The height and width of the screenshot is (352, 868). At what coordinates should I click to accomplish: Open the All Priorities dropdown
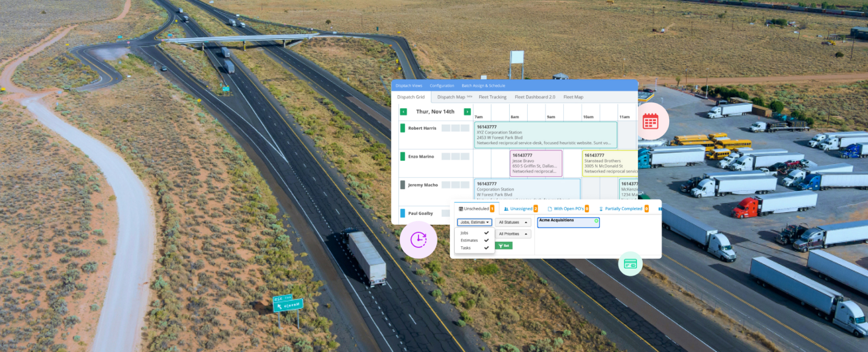click(x=513, y=234)
